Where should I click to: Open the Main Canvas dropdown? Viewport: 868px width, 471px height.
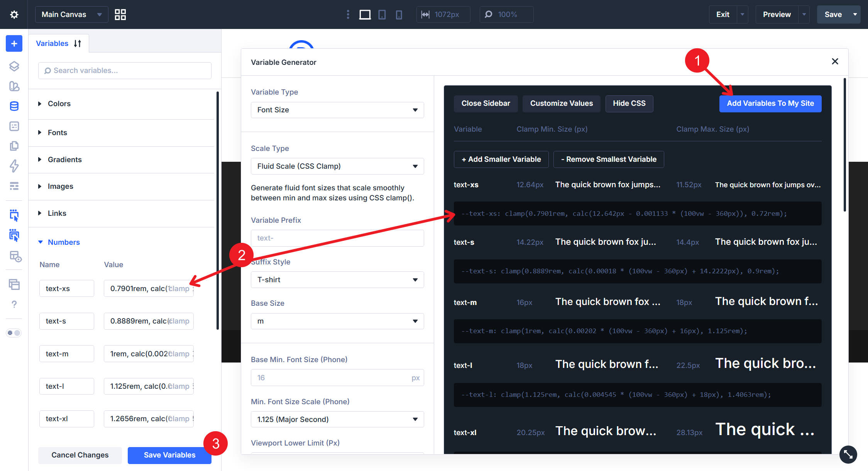[x=71, y=15]
